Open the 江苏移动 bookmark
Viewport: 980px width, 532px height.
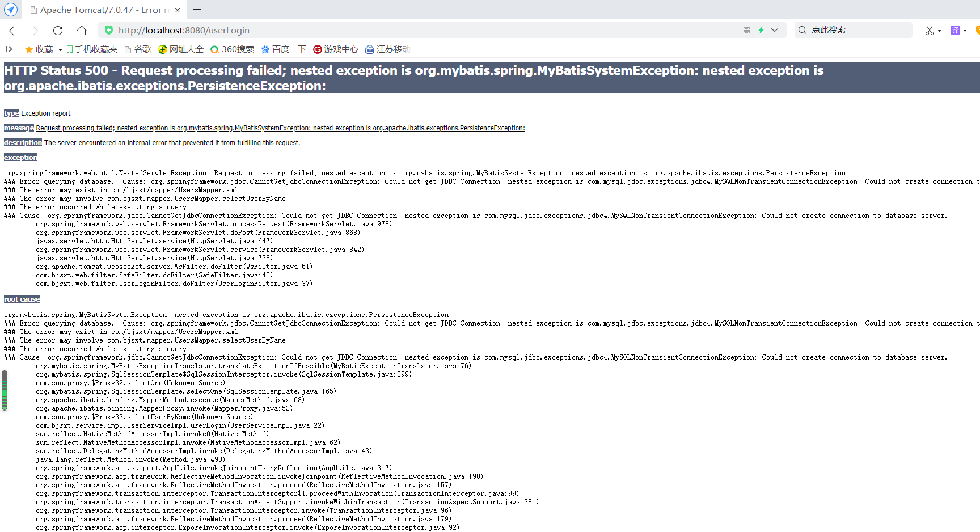pyautogui.click(x=387, y=49)
